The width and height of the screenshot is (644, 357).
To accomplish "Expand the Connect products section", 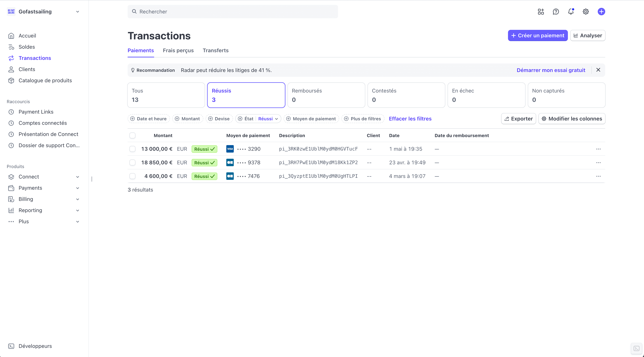I will (77, 177).
